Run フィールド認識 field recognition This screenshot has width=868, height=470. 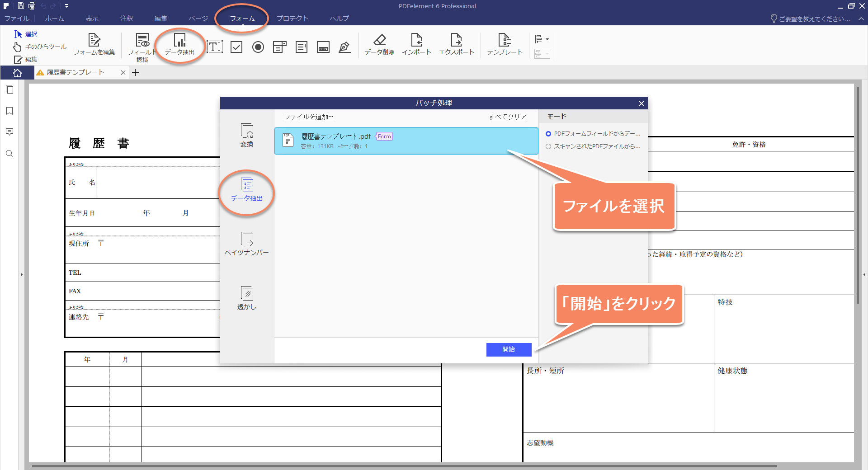click(142, 47)
